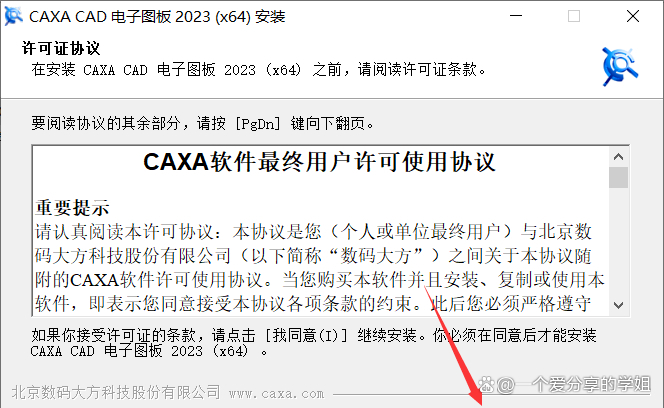Click the PgDn page-down instruction line
Image resolution: width=664 pixels, height=408 pixels.
pyautogui.click(x=202, y=124)
